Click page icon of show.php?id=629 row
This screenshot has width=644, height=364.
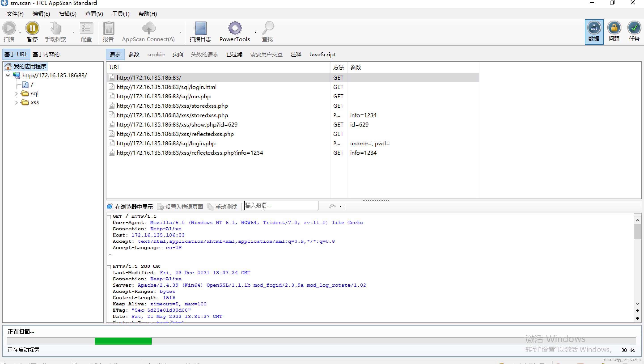pos(112,125)
